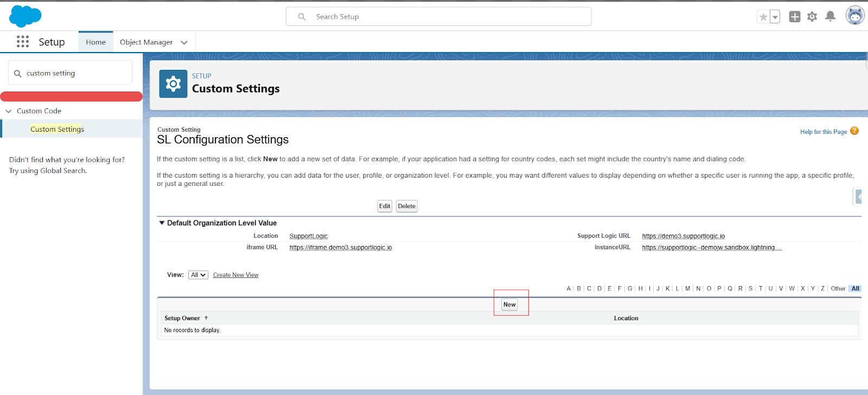This screenshot has height=395, width=868.
Task: Expand the Object Manager tab chevron
Action: (x=184, y=42)
